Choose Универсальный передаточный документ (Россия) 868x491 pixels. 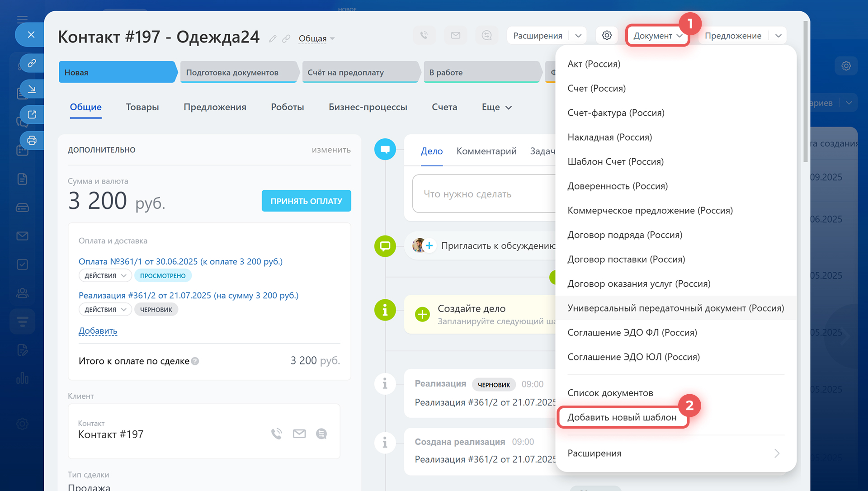click(675, 308)
